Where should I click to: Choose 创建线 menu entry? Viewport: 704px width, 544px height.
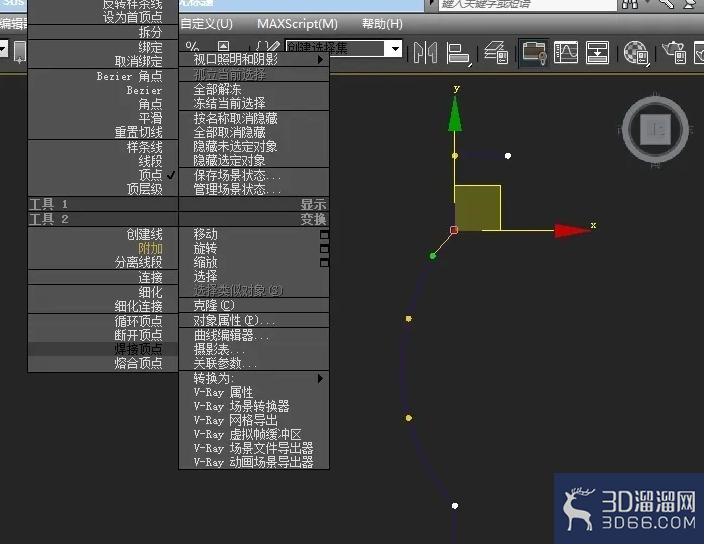tap(103, 234)
